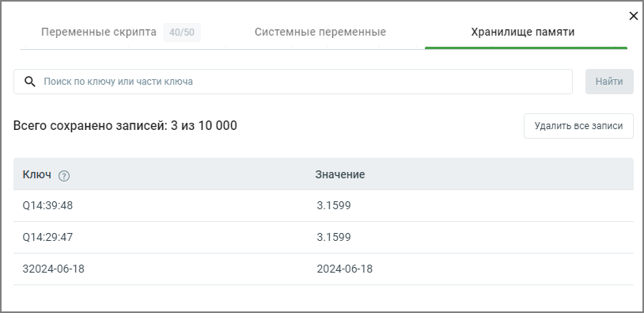Click value 3.1599 in Q14:39:48 row
The width and height of the screenshot is (644, 313).
pos(334,206)
